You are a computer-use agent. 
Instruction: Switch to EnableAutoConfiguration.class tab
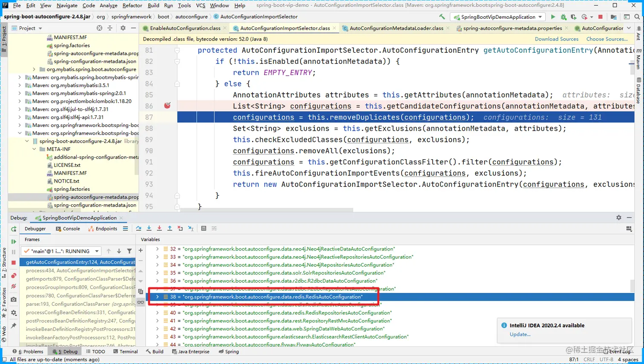(185, 28)
